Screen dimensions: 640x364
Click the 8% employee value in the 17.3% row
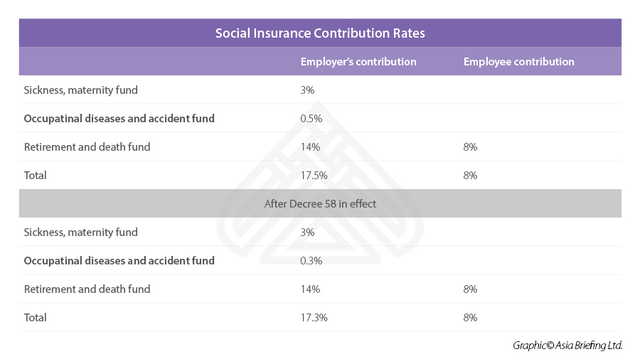470,318
